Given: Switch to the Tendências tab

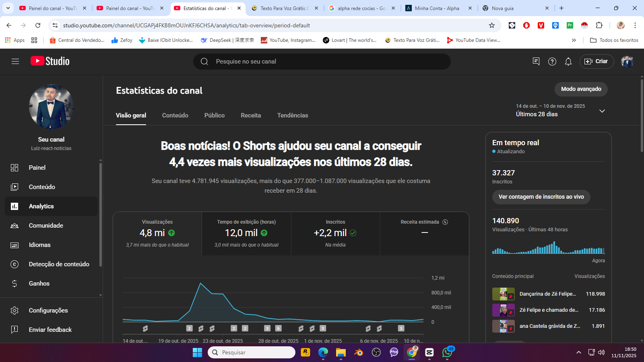Looking at the screenshot, I should pyautogui.click(x=293, y=115).
